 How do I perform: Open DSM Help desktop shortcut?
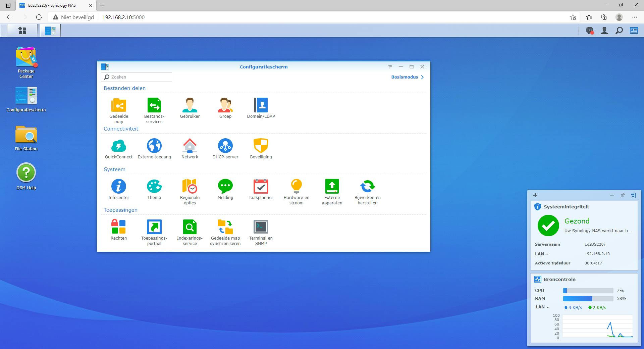coord(26,177)
